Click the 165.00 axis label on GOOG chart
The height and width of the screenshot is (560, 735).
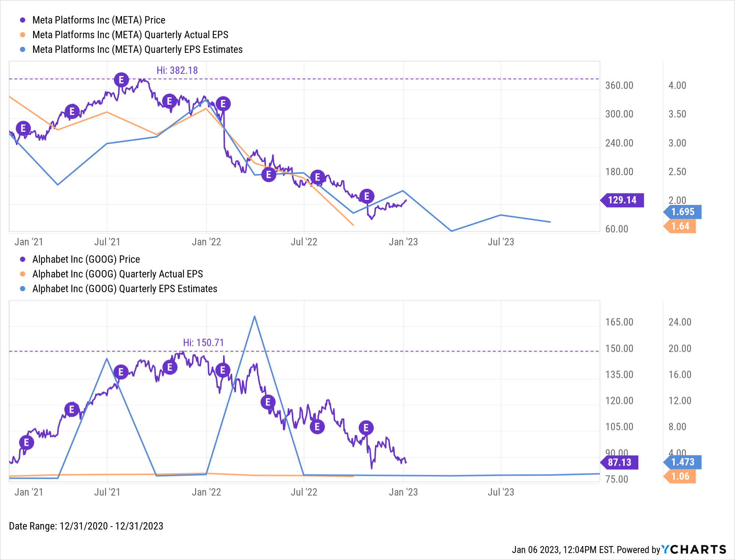619,322
